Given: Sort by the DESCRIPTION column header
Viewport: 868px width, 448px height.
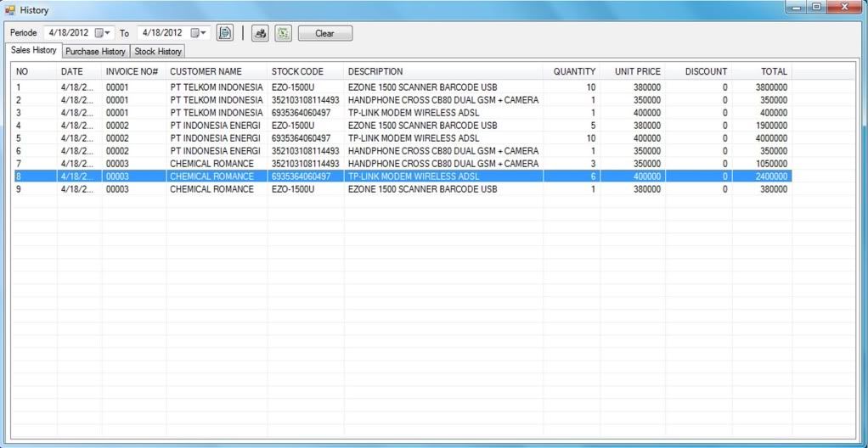Looking at the screenshot, I should point(443,71).
